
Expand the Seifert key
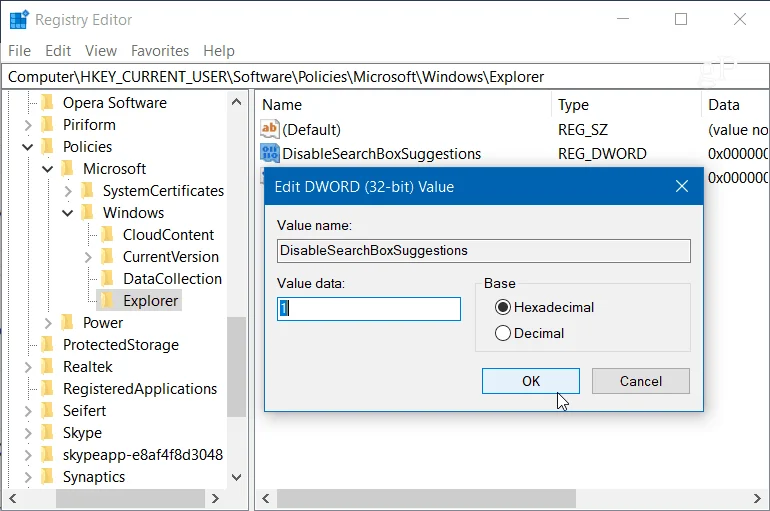point(28,411)
